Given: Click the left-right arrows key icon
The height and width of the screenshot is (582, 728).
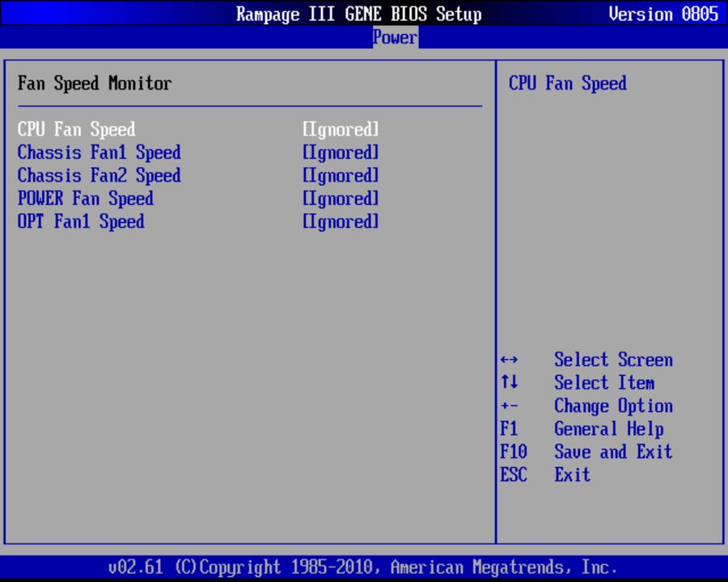Looking at the screenshot, I should point(510,360).
